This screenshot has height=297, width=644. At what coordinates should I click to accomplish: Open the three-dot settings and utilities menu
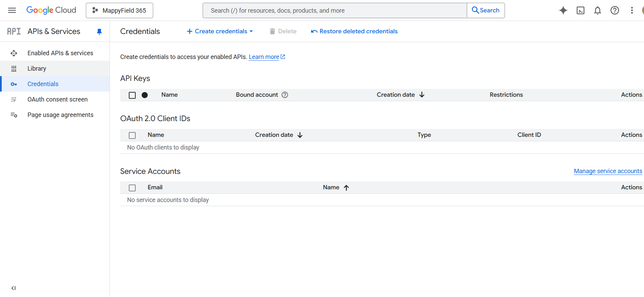tap(632, 10)
